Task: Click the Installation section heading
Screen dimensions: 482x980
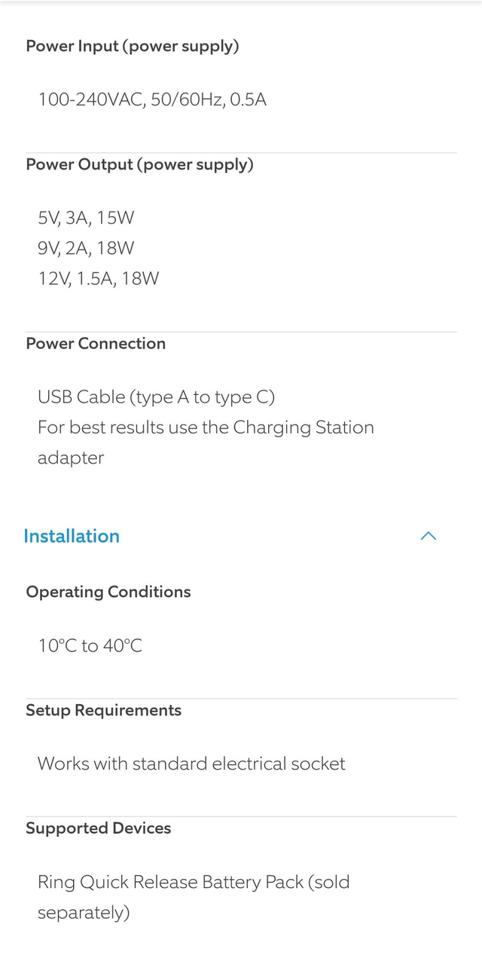Action: (72, 536)
